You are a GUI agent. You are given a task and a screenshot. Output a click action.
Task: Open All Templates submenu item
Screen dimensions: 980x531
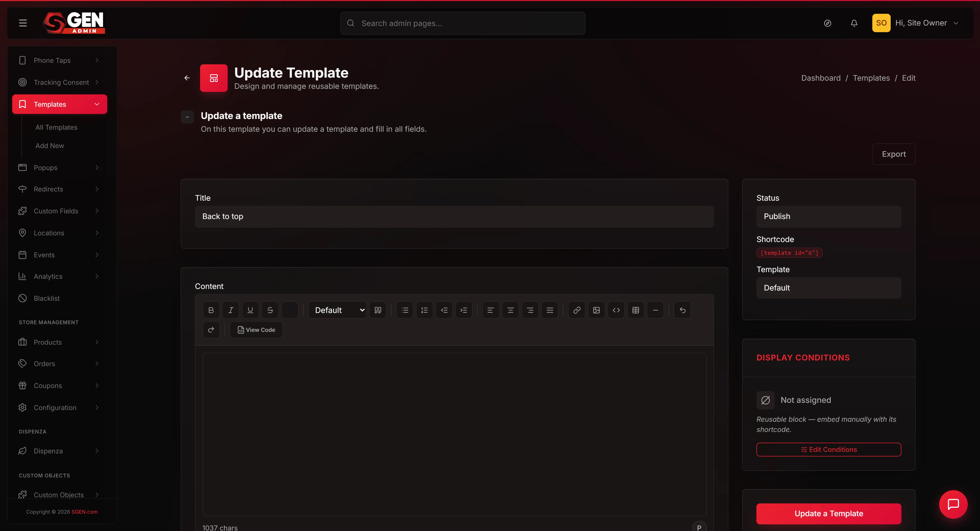[56, 127]
